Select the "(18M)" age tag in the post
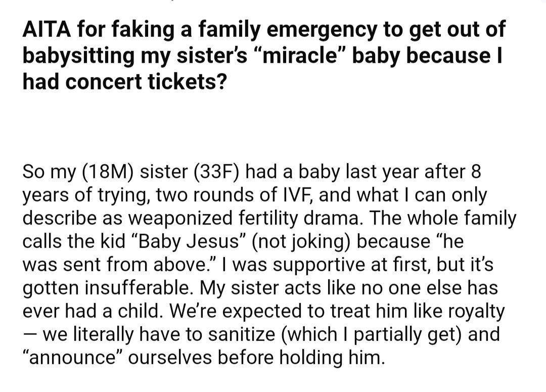 click(x=108, y=172)
